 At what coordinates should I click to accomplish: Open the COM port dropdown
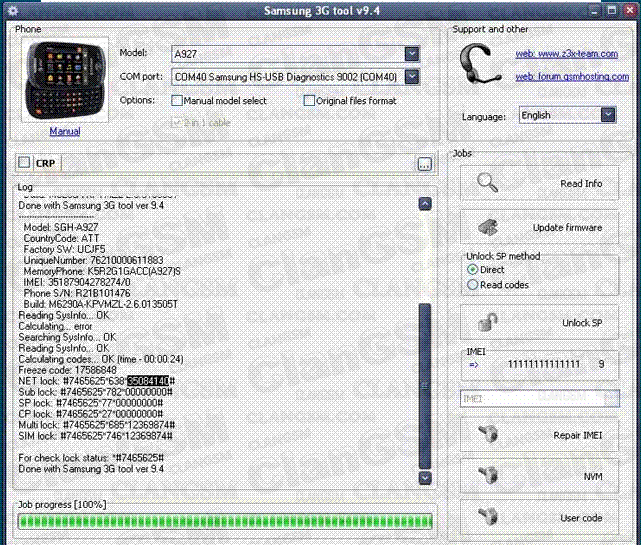tap(412, 76)
